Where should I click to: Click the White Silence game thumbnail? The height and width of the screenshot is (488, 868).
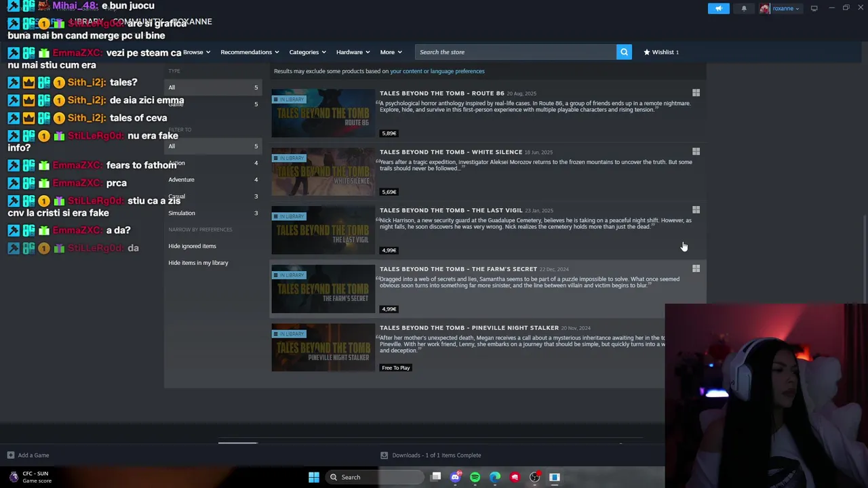323,172
